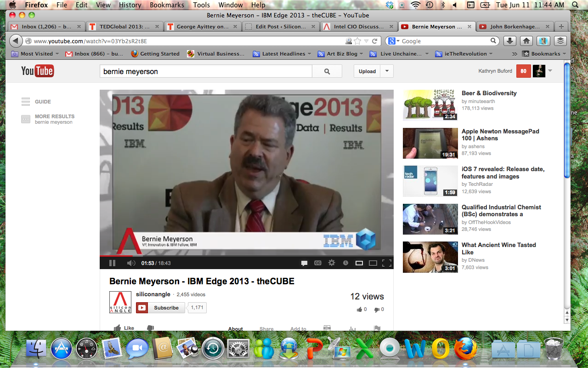Open a new tab with plus button
Screen dimensions: 588x368
tap(561, 27)
